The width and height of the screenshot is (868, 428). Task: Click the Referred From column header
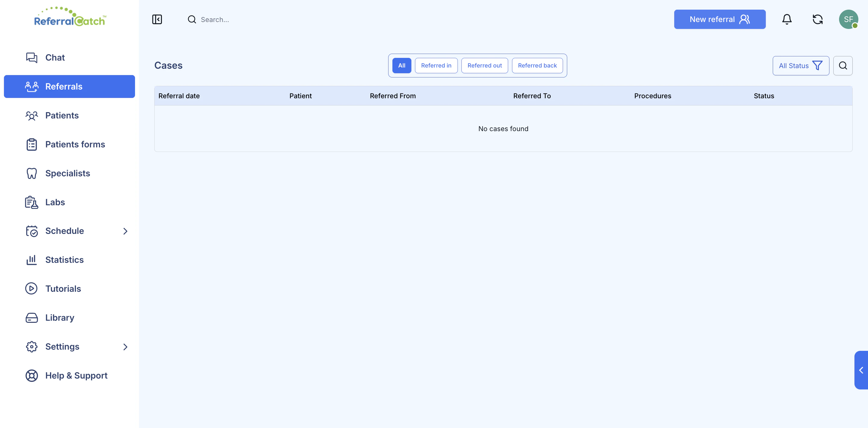pos(392,96)
